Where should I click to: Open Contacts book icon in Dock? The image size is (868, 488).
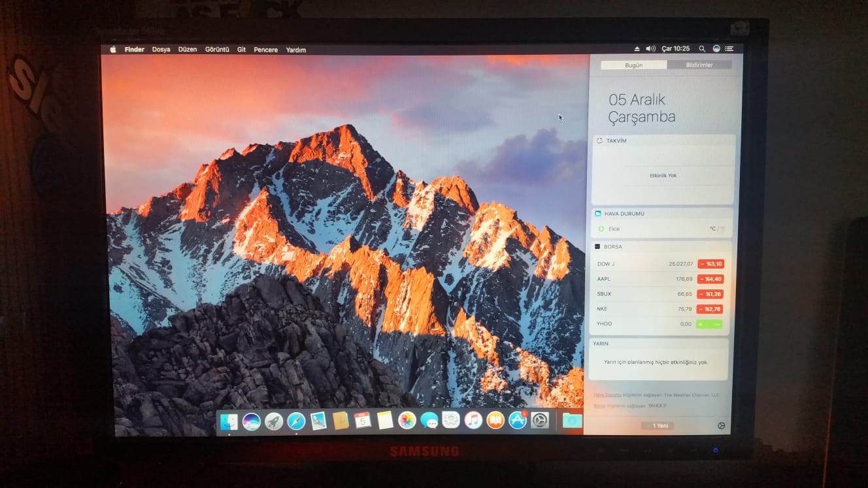point(341,421)
